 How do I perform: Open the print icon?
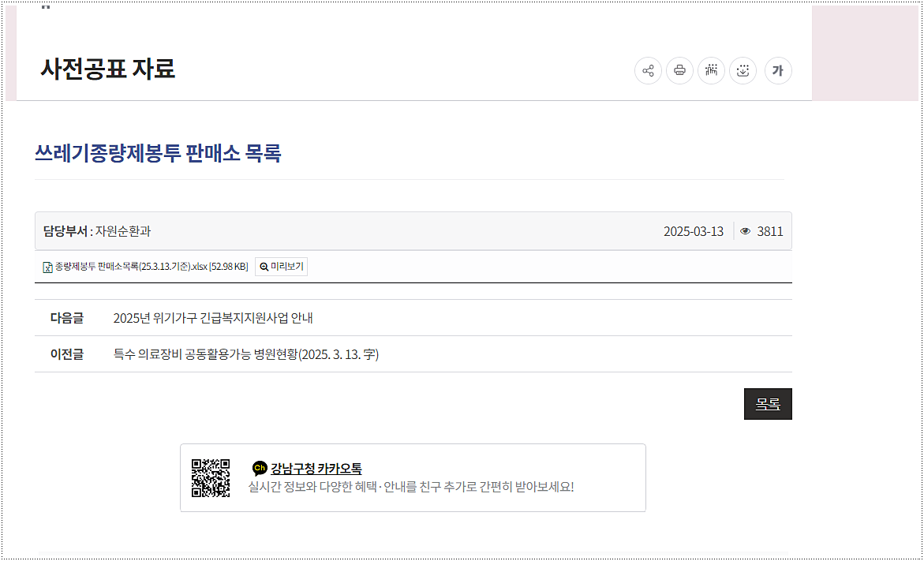click(x=679, y=71)
